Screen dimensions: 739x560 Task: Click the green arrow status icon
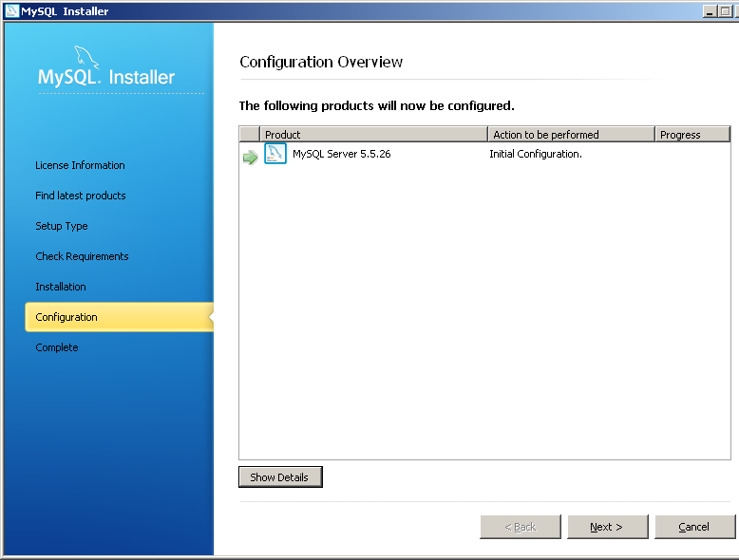[250, 158]
